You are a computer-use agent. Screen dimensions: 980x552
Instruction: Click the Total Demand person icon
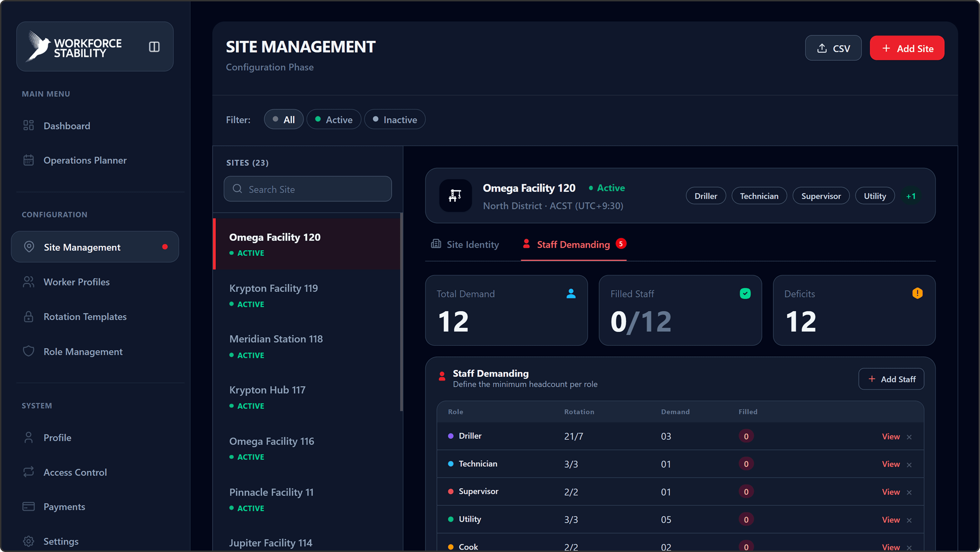click(x=571, y=294)
